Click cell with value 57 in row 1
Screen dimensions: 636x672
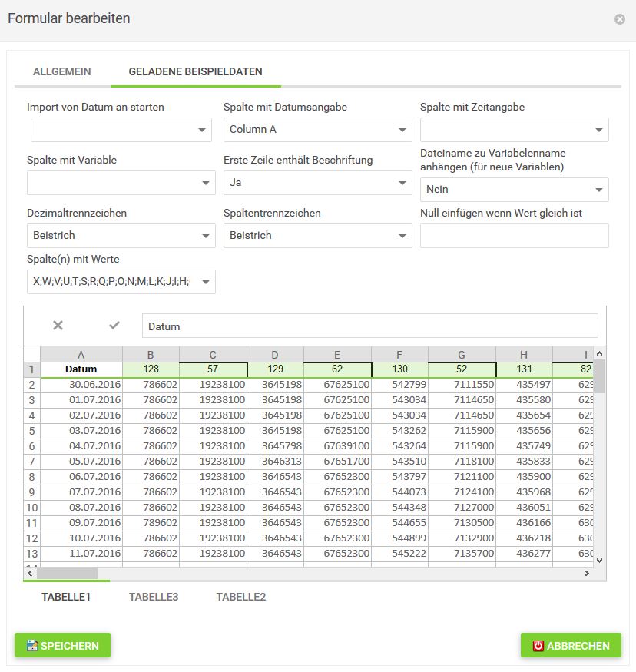[213, 369]
